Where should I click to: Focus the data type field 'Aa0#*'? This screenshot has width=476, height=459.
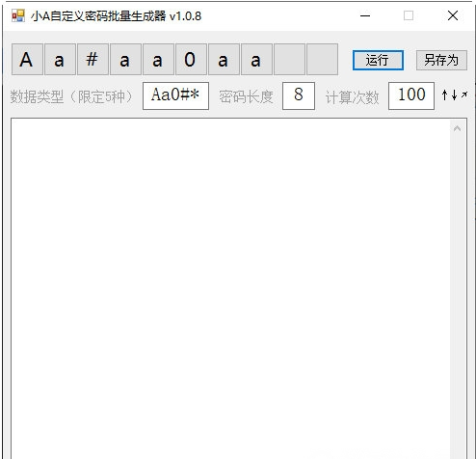coord(175,95)
